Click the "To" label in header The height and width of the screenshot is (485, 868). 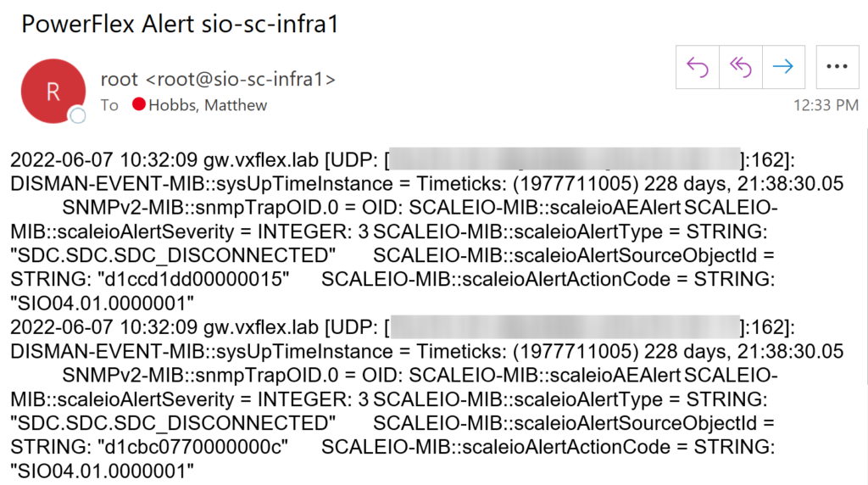[109, 105]
